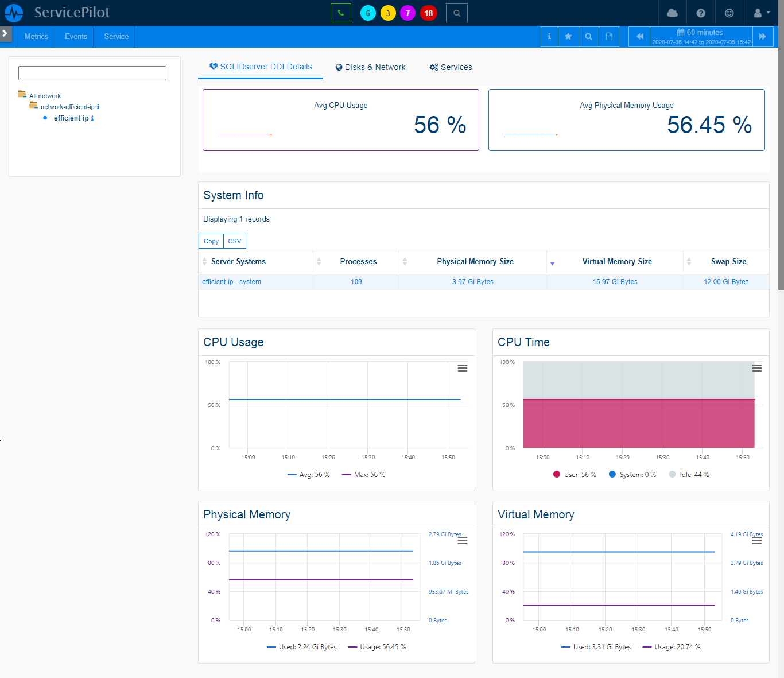784x678 pixels.
Task: Open the efficient-ip - system link
Action: pyautogui.click(x=231, y=282)
